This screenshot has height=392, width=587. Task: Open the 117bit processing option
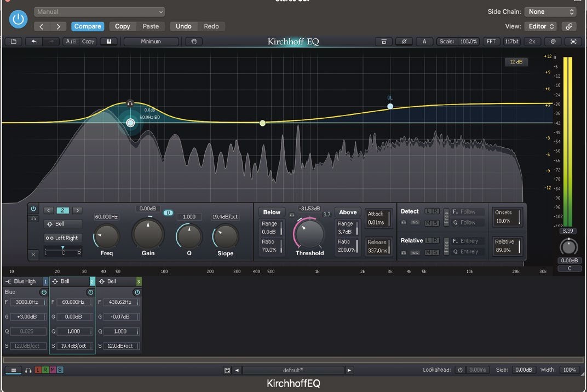(x=511, y=42)
